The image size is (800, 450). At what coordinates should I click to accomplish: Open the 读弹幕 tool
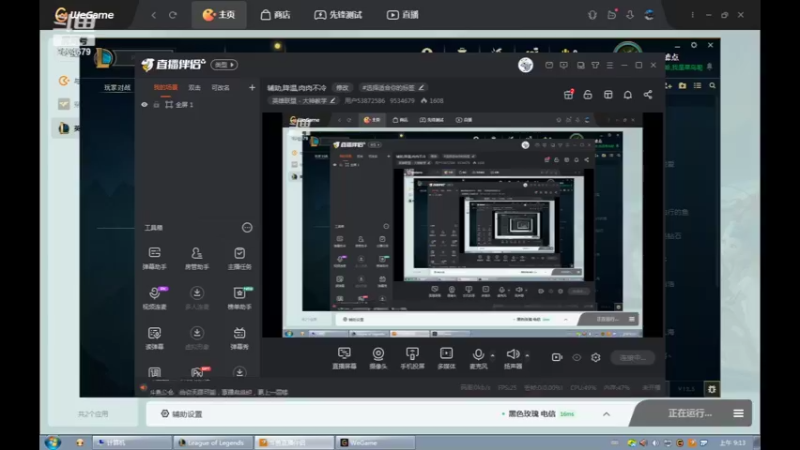click(154, 338)
